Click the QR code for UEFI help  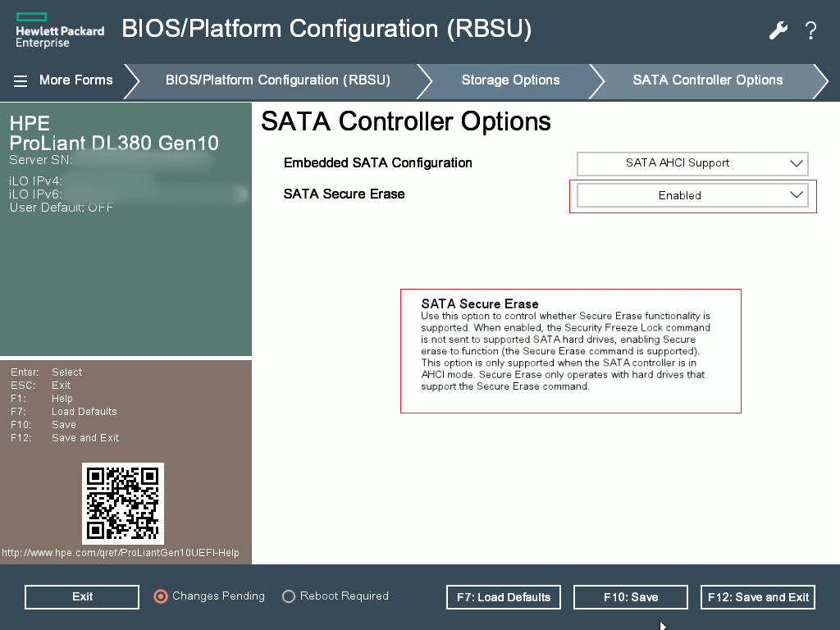pos(122,504)
